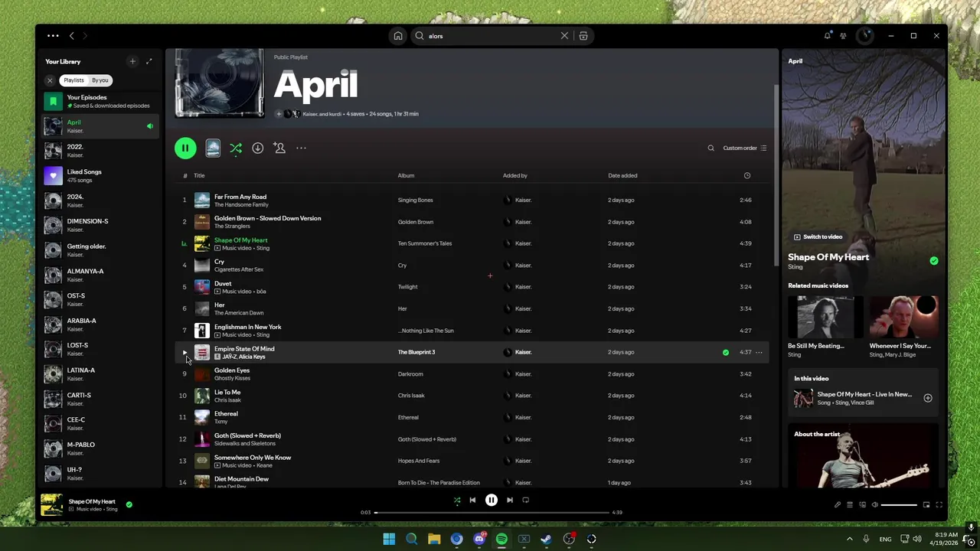Open the April playlist cover image
Image resolution: width=980 pixels, height=551 pixels.
[x=220, y=83]
